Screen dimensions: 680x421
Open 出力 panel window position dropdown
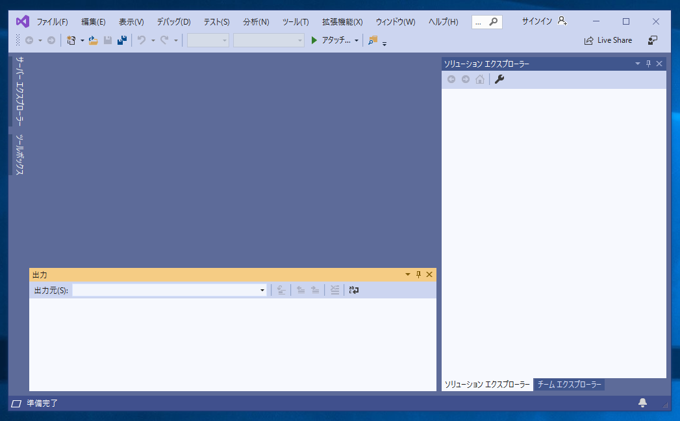(x=408, y=274)
